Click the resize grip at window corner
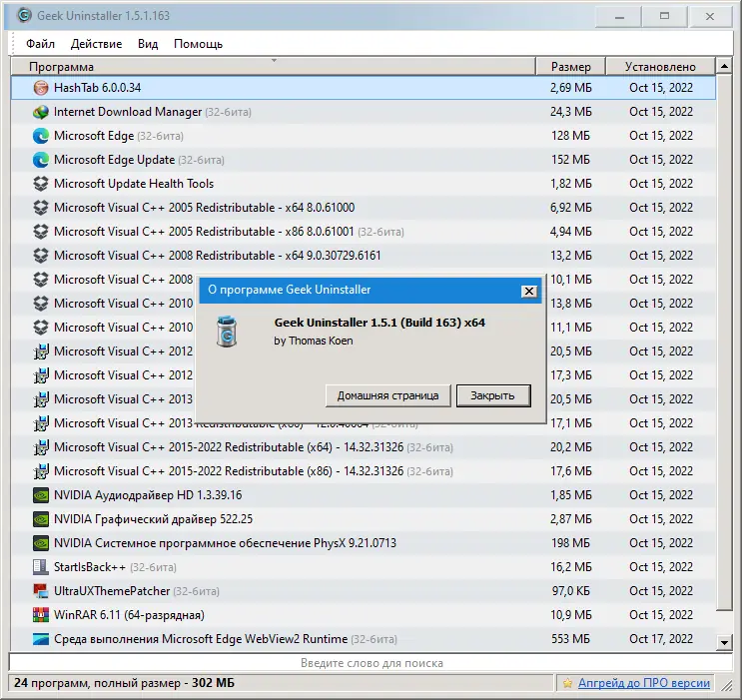 726,684
